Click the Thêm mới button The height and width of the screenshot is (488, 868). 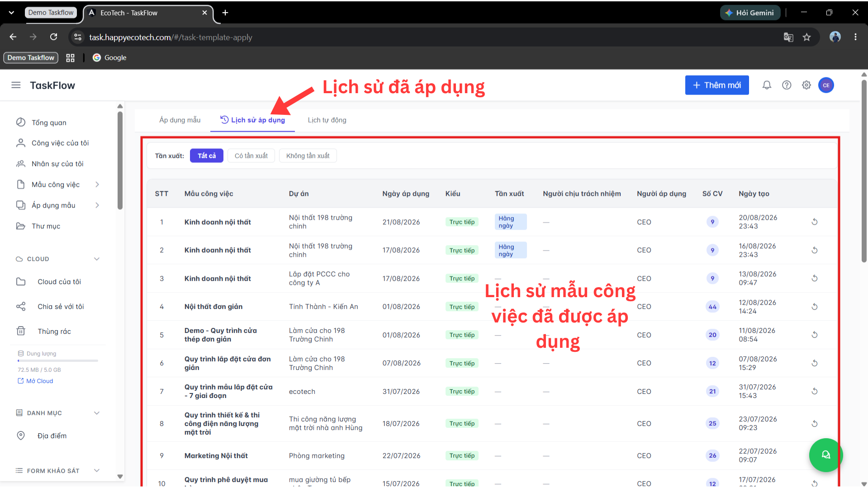pos(717,85)
